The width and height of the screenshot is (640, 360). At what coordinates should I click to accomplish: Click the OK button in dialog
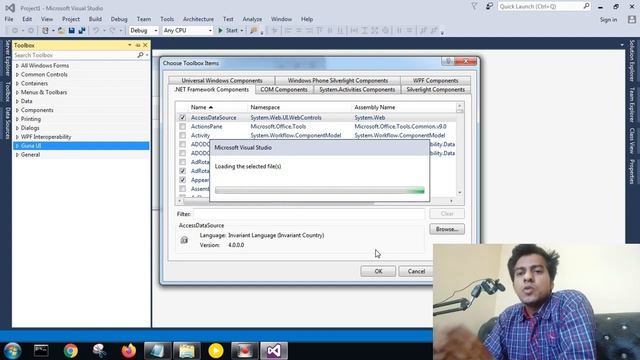[x=378, y=271]
